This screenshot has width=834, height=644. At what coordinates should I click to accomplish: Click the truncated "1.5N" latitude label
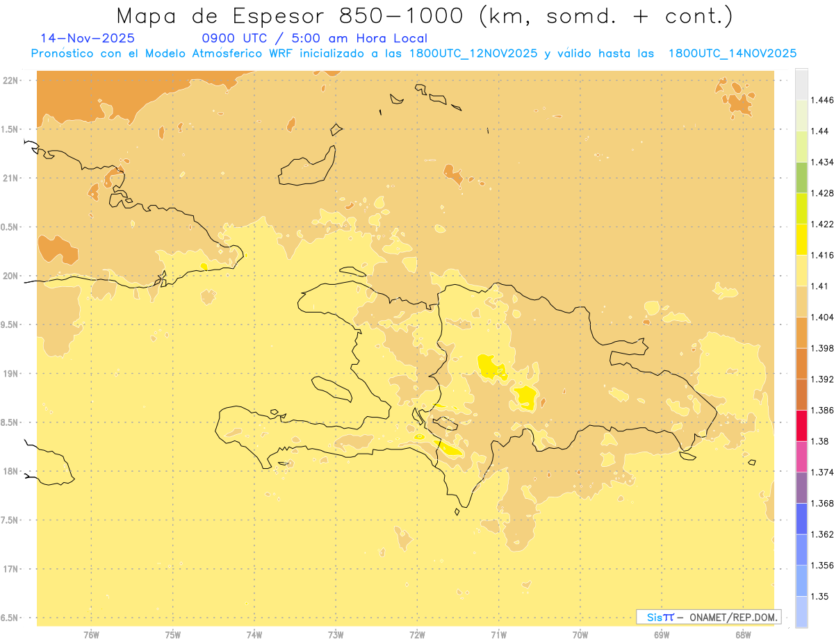[x=10, y=129]
